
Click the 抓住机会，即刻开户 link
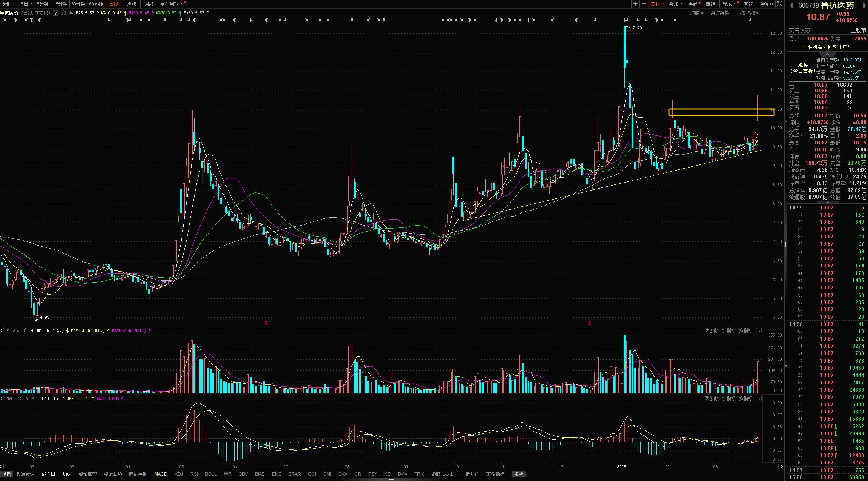[827, 47]
